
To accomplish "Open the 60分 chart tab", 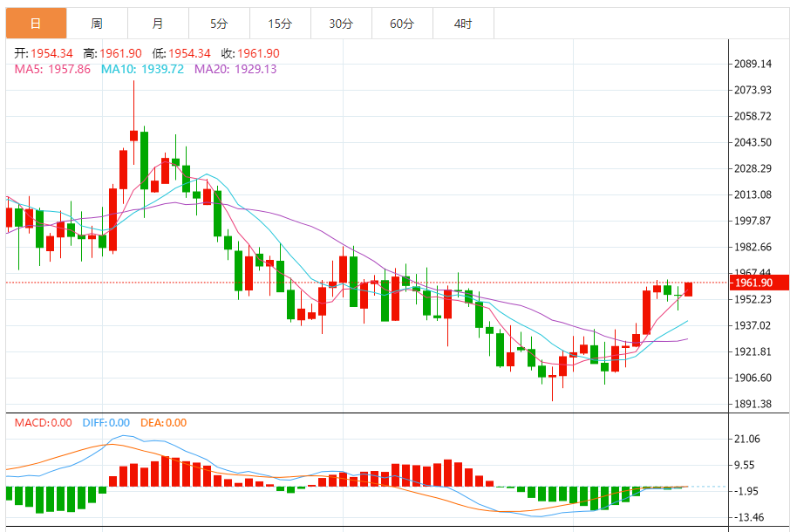I will [x=402, y=24].
